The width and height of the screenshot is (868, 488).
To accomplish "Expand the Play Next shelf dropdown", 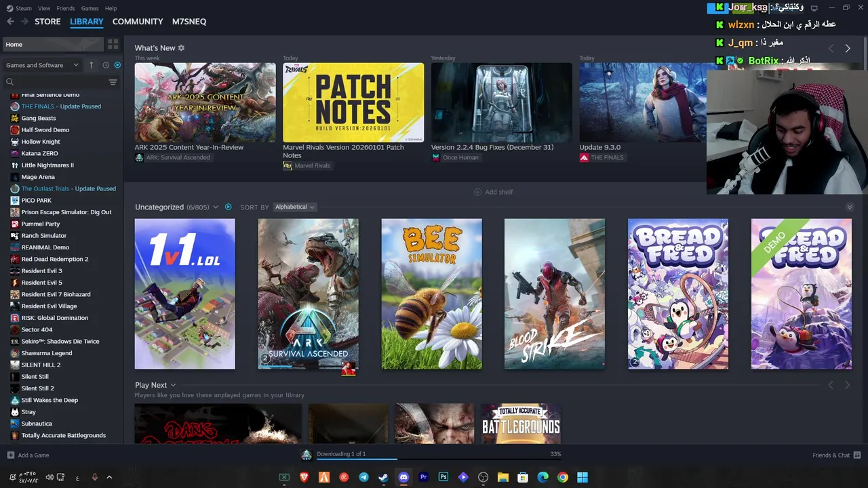I will point(173,385).
